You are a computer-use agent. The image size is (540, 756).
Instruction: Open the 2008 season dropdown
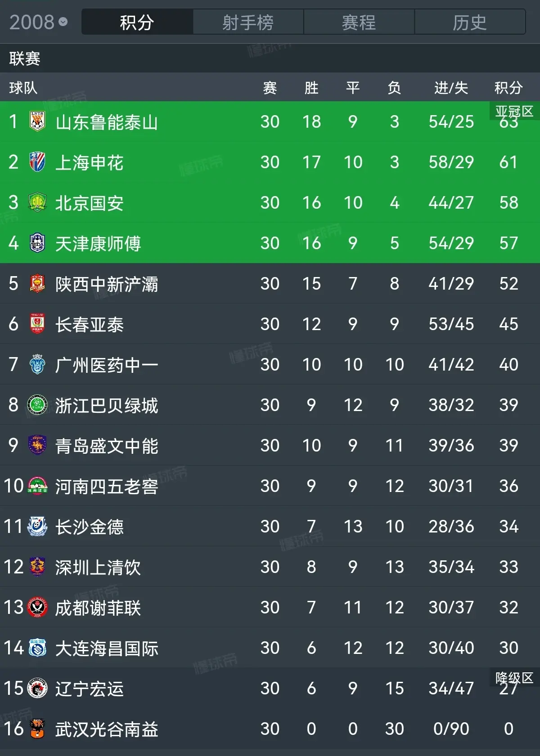click(x=39, y=22)
